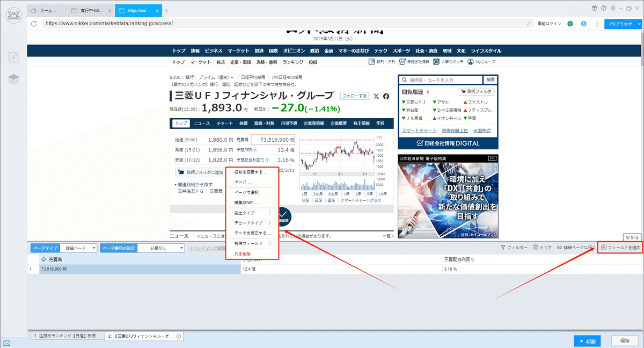Click the new task plus icon in sidebar
Viewport: 644px width, 348px height.
point(13,57)
